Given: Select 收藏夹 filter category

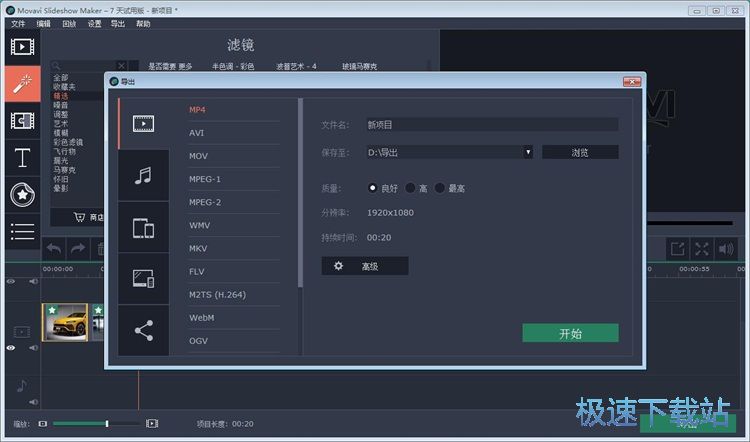Looking at the screenshot, I should (64, 87).
